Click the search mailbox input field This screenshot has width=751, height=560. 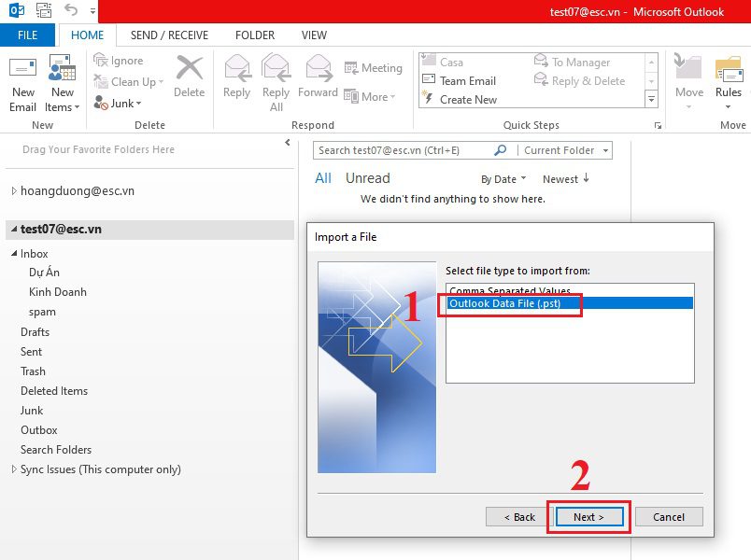pos(404,150)
